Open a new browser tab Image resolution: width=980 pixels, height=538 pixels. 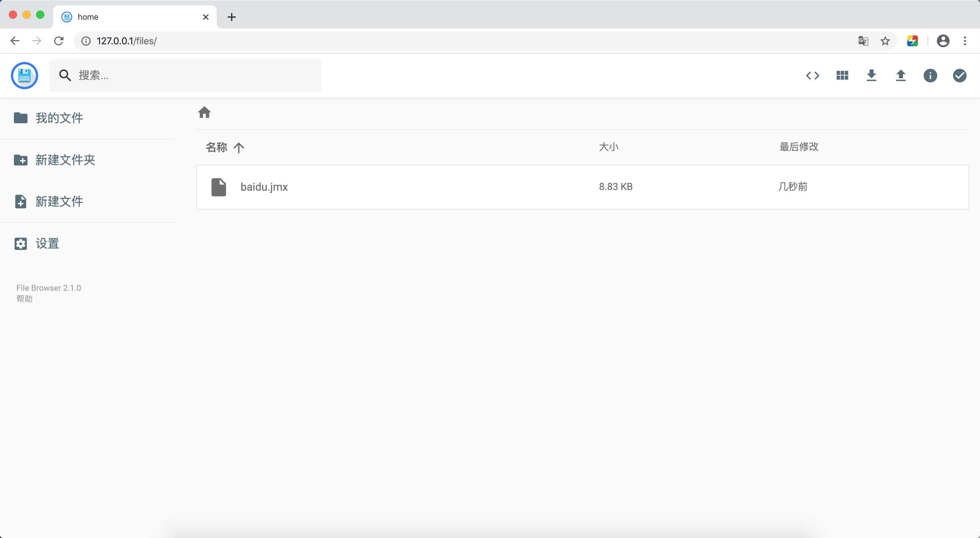click(232, 17)
